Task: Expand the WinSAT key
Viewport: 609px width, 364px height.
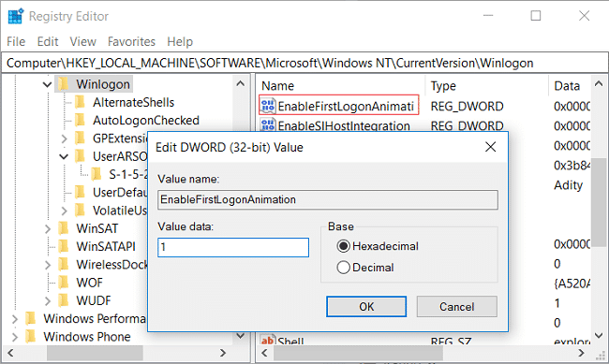Action: [x=48, y=228]
